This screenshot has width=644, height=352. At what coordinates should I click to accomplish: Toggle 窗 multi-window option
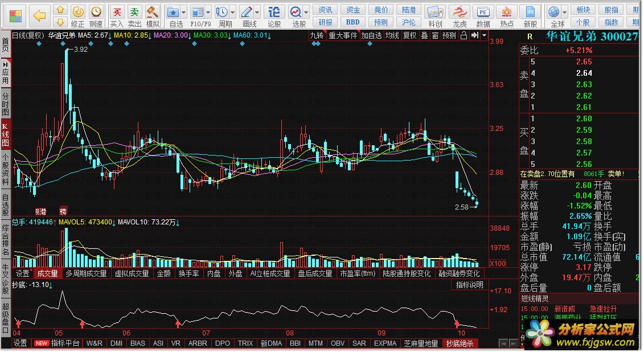tap(436, 36)
